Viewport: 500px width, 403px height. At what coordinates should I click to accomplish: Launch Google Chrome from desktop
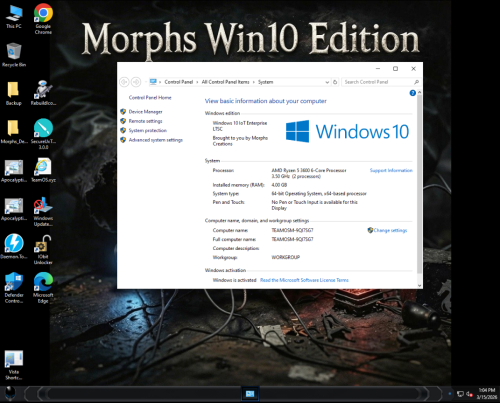43,19
